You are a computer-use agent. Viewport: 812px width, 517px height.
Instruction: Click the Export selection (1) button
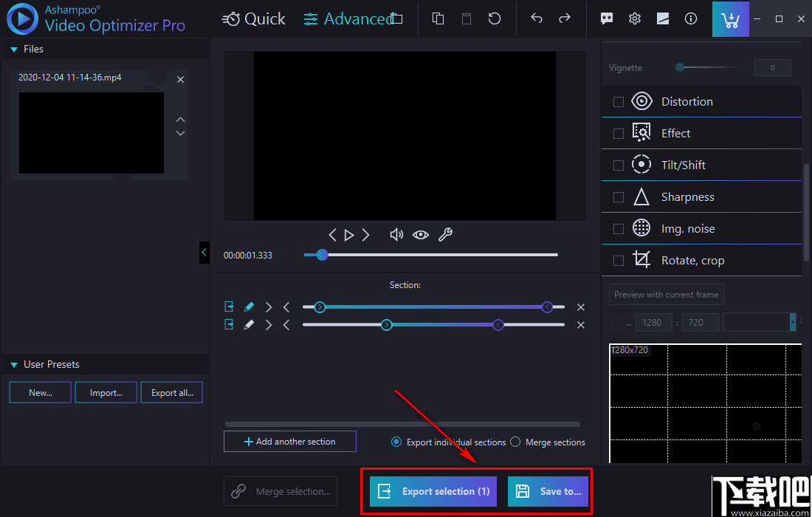433,491
